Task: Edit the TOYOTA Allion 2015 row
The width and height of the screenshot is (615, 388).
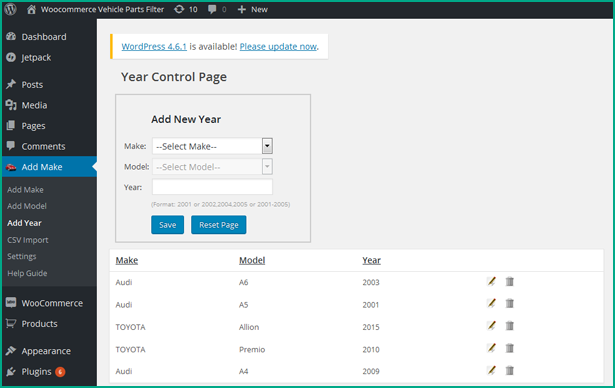Action: click(x=491, y=326)
